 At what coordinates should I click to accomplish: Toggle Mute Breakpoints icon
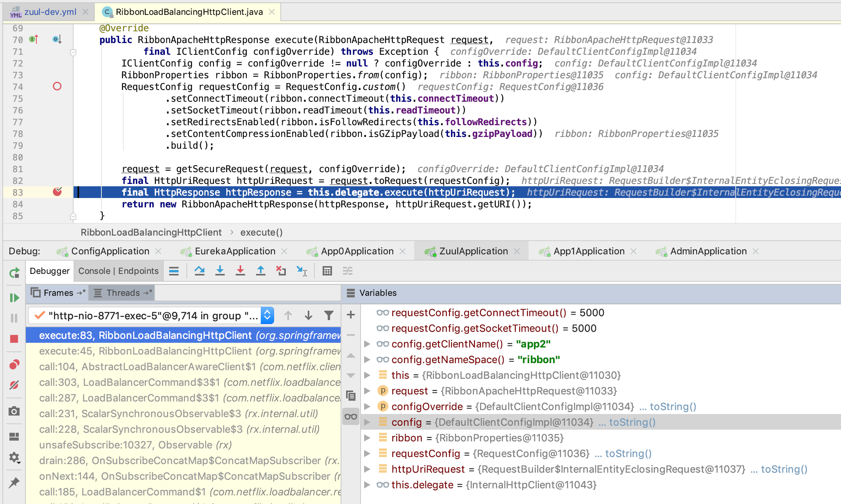point(14,385)
